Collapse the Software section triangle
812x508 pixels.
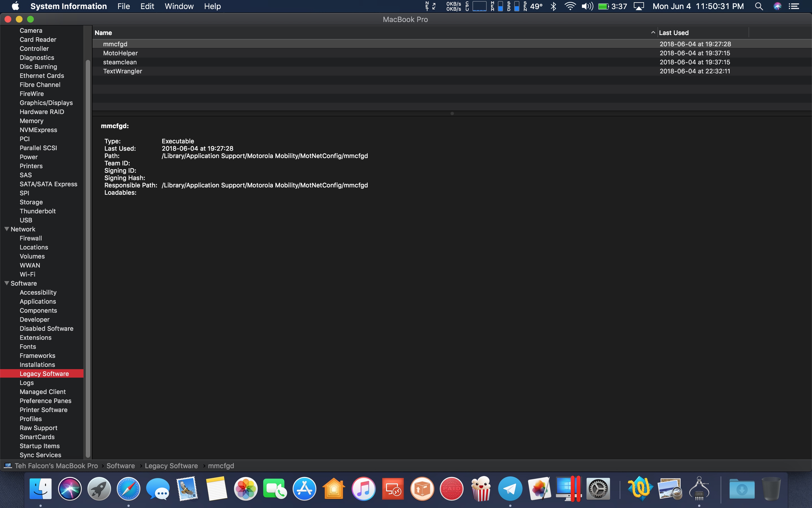coord(7,283)
